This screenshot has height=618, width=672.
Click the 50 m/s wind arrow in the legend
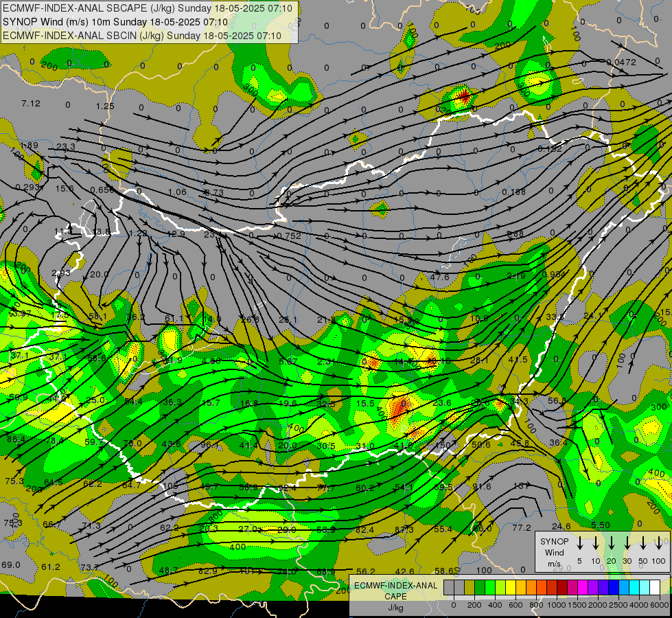point(643,543)
